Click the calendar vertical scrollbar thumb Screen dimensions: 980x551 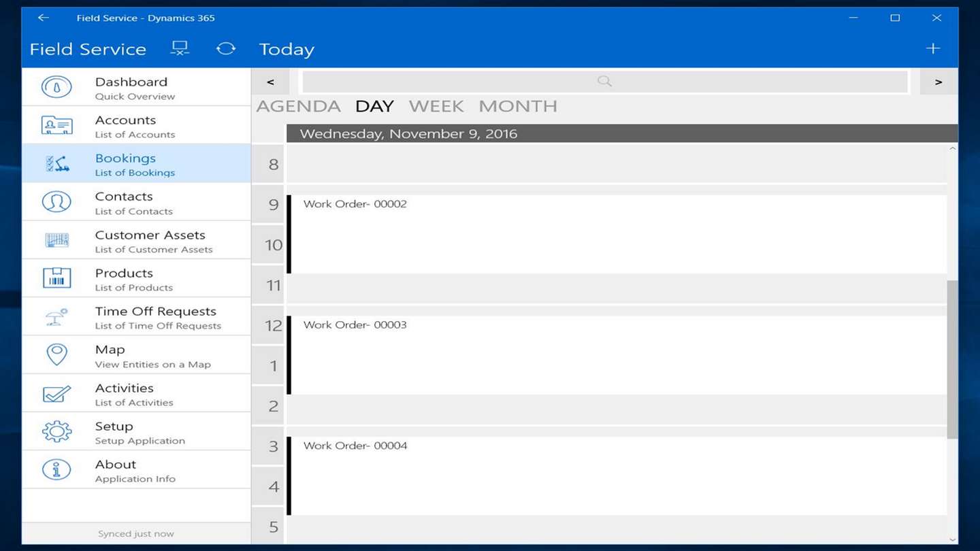[952, 360]
